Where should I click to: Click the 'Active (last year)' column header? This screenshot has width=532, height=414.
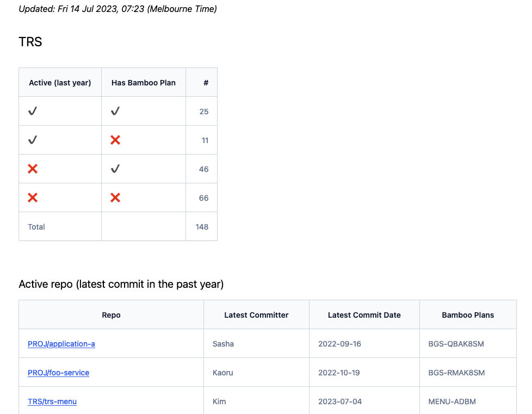click(x=60, y=83)
